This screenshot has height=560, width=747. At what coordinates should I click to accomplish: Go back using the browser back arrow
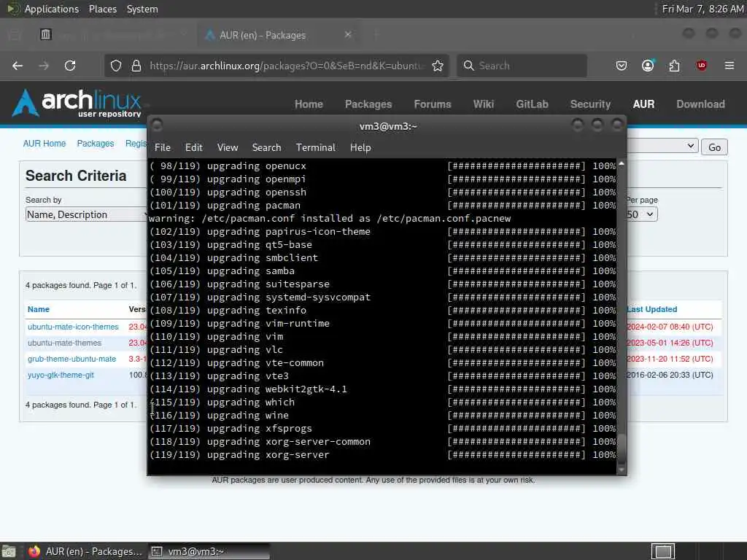(18, 66)
